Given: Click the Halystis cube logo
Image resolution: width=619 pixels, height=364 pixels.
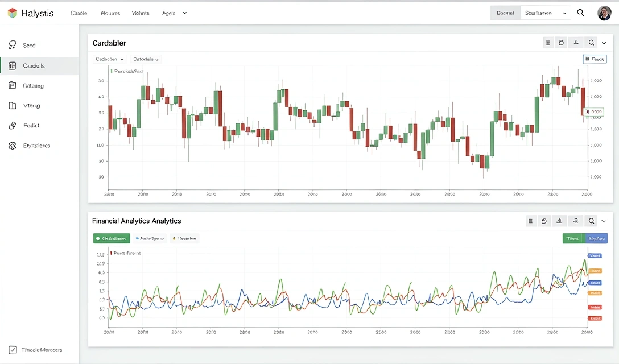Looking at the screenshot, I should (x=13, y=13).
